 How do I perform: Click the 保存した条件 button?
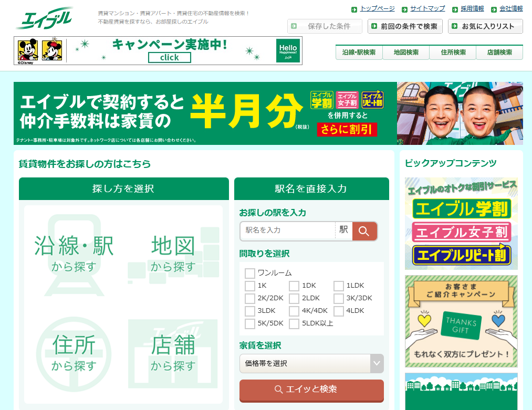(x=325, y=26)
